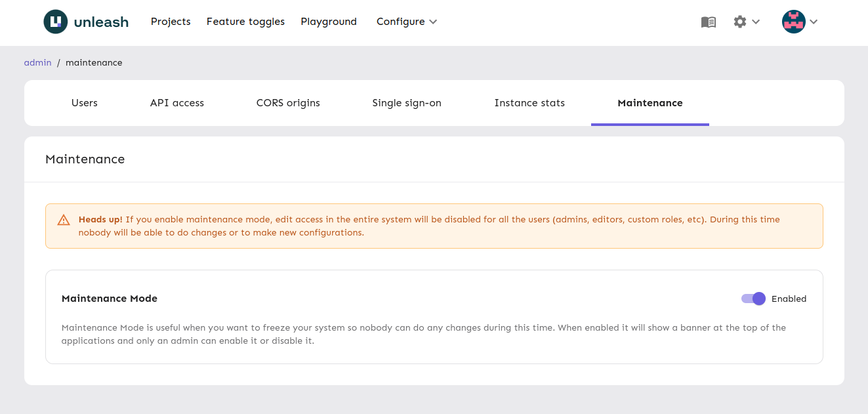Open the Projects section

click(171, 22)
